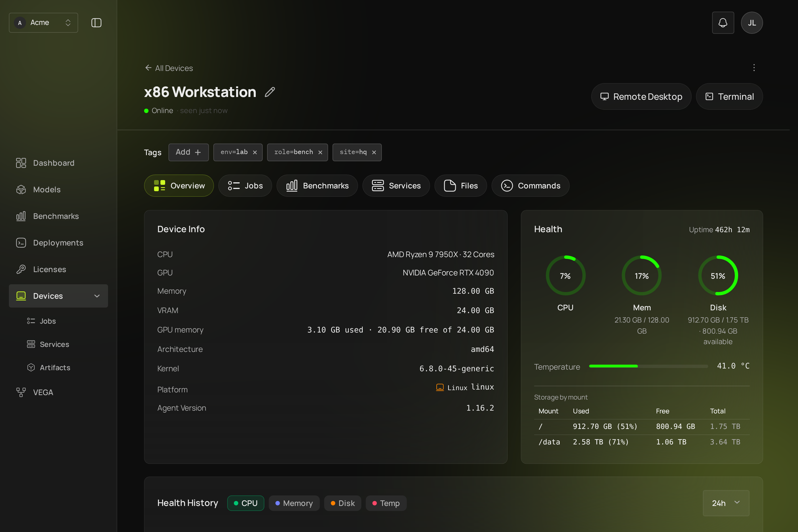Switch to the Overview tab

point(179,186)
